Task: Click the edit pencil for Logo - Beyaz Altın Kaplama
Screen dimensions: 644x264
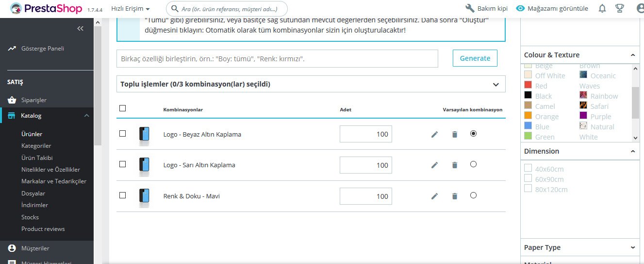Action: pyautogui.click(x=434, y=134)
